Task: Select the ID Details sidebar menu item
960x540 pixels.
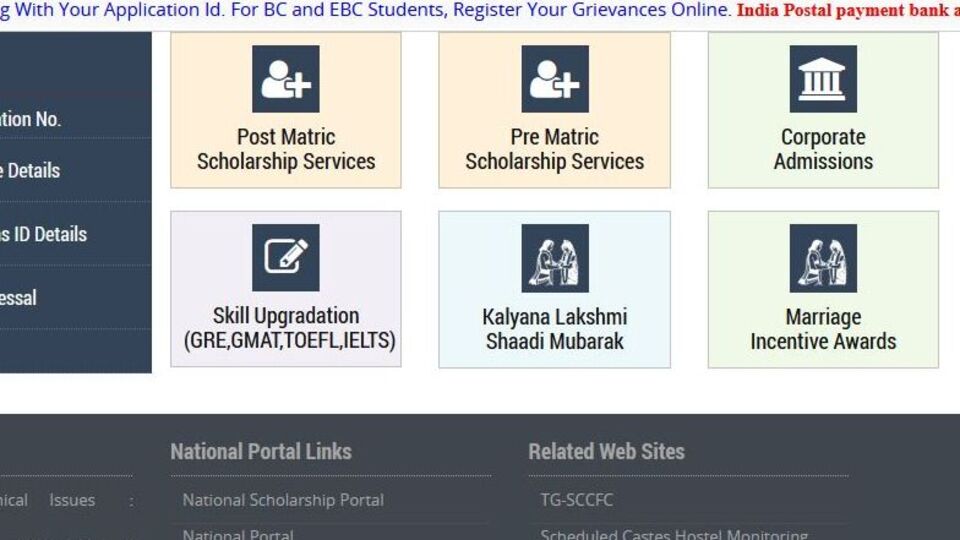Action: coord(43,234)
